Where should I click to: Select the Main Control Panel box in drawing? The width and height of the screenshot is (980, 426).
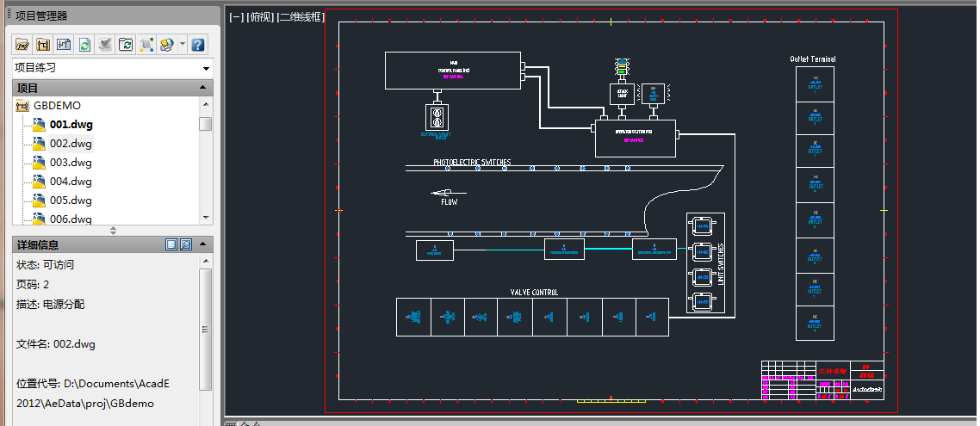pos(452,71)
